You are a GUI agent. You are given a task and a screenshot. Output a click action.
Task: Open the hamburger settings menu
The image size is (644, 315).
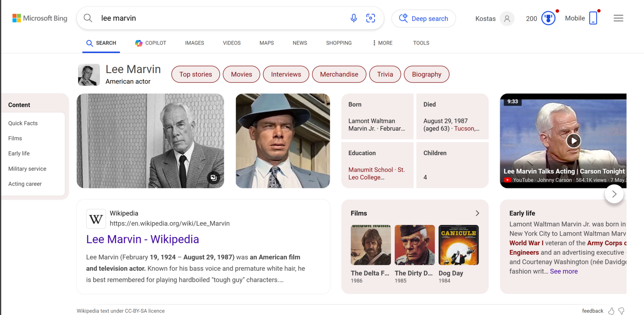[x=618, y=19]
